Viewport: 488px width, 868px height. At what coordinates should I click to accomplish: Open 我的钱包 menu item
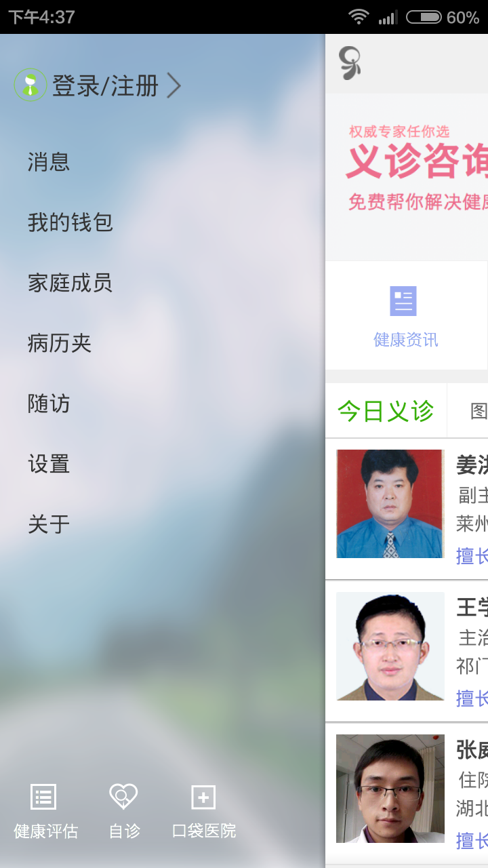70,222
